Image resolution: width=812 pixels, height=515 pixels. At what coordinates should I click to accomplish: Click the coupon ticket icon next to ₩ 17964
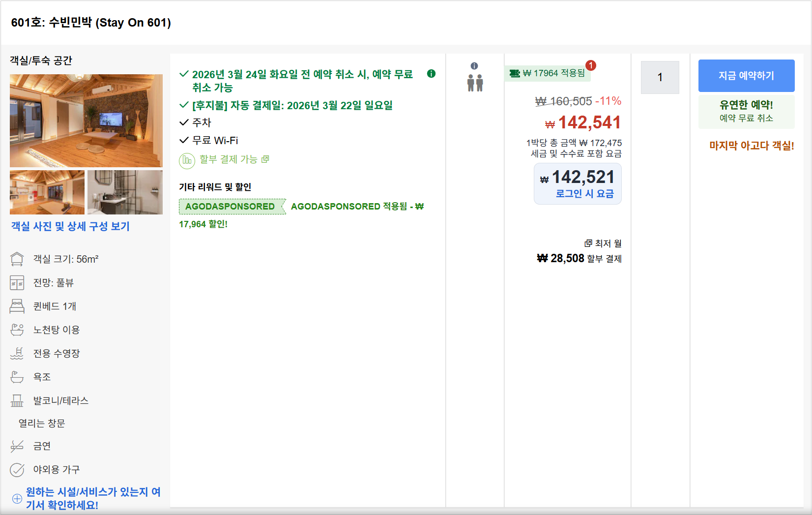coord(515,73)
